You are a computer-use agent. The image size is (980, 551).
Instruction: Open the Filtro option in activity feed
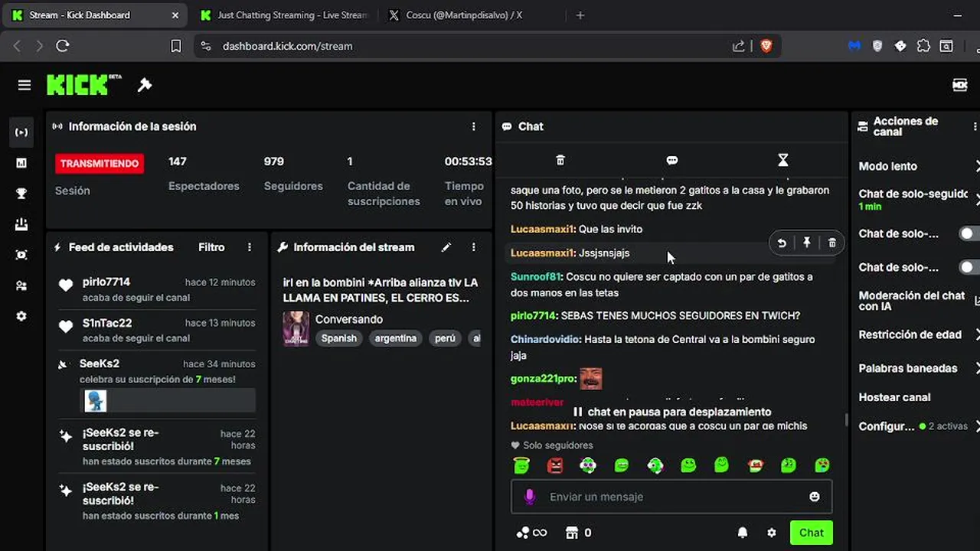point(211,247)
